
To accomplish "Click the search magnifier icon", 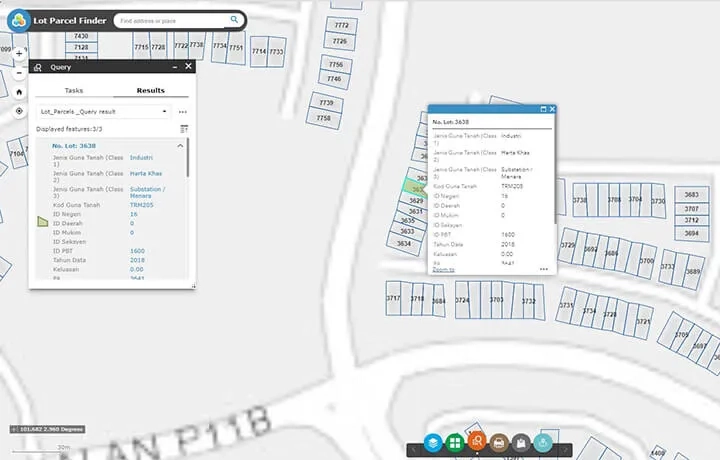I will (x=235, y=19).
